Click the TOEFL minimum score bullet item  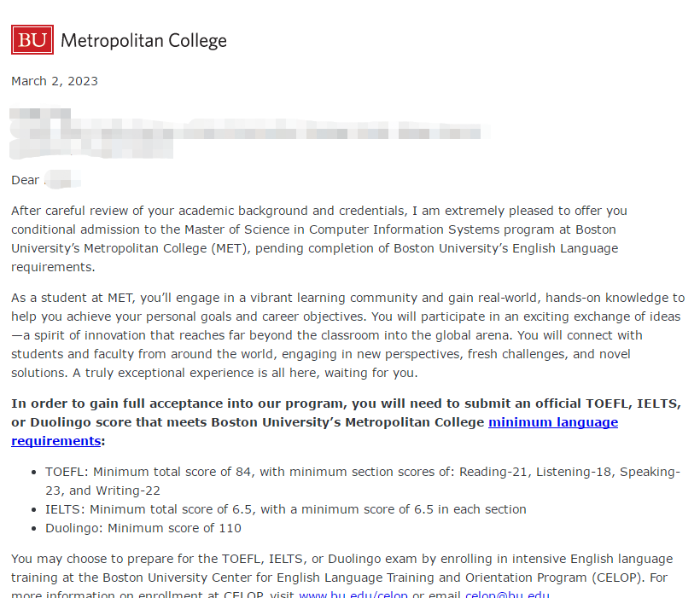point(363,481)
